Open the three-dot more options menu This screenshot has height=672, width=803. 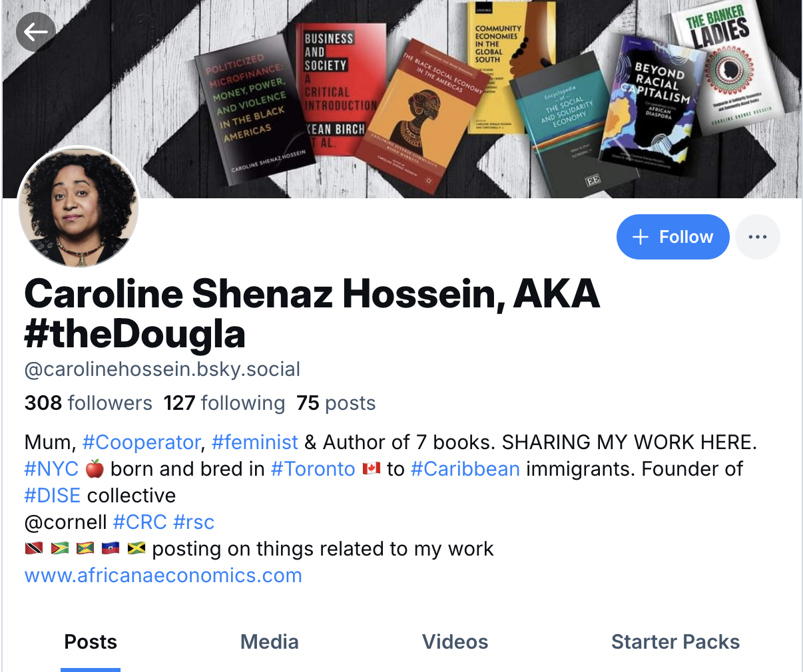[x=758, y=237]
